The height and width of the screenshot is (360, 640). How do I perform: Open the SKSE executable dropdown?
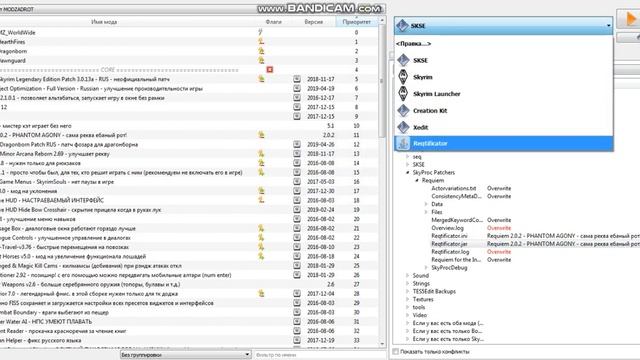[x=504, y=26]
